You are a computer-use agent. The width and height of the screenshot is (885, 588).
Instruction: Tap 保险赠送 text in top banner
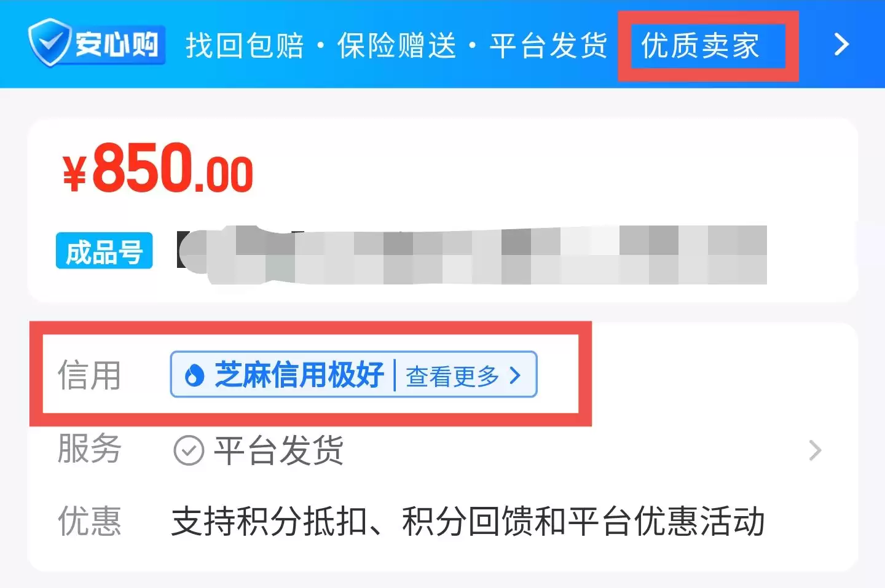(x=397, y=46)
